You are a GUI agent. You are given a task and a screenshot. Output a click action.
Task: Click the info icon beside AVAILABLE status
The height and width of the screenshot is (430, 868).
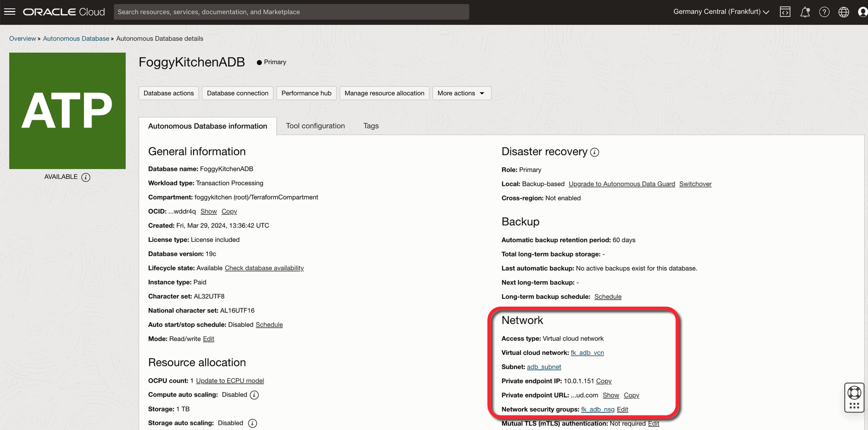click(86, 177)
